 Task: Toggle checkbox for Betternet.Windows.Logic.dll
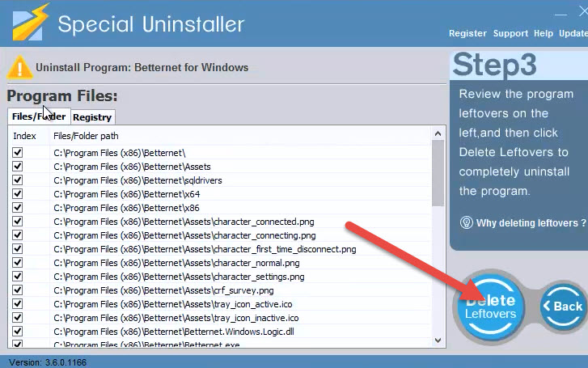17,332
